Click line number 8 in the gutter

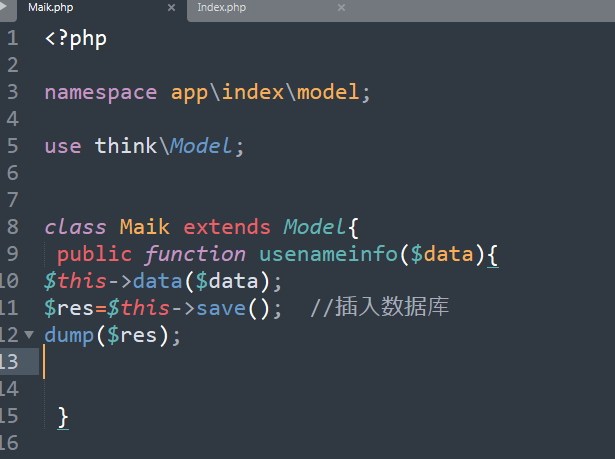[13, 227]
